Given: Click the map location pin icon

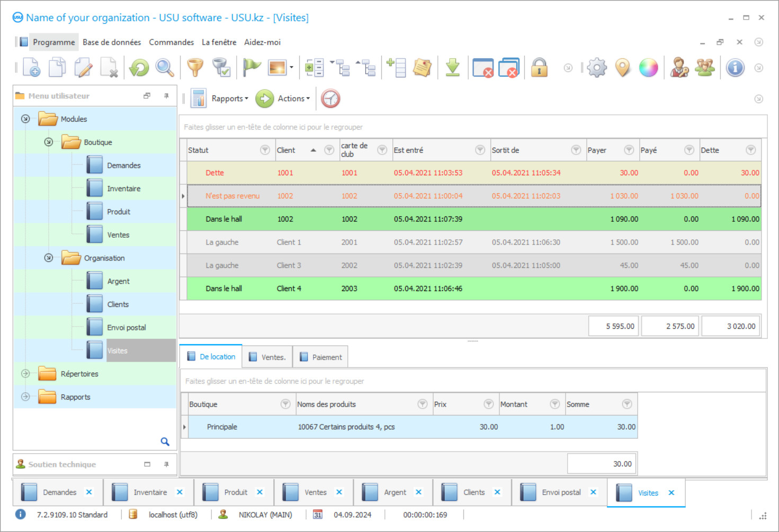Looking at the screenshot, I should pos(623,68).
